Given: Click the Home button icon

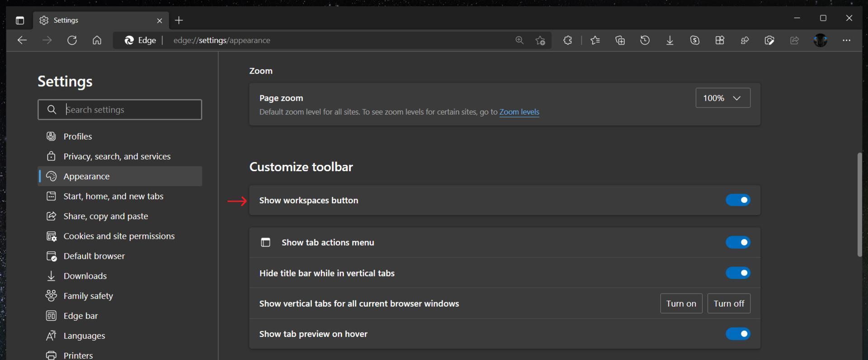Looking at the screenshot, I should (97, 40).
